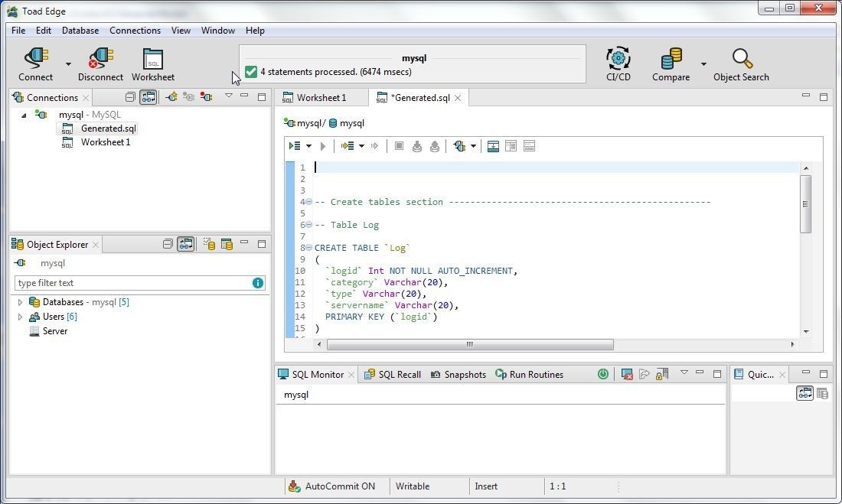
Task: Click the blue pane with down-arrow icon
Action: pos(493,146)
